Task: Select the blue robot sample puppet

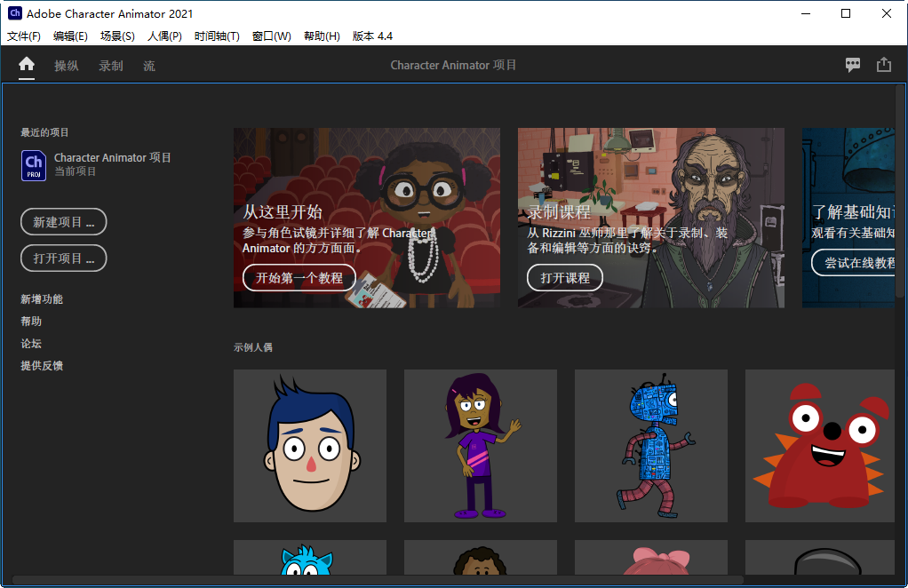Action: point(650,445)
